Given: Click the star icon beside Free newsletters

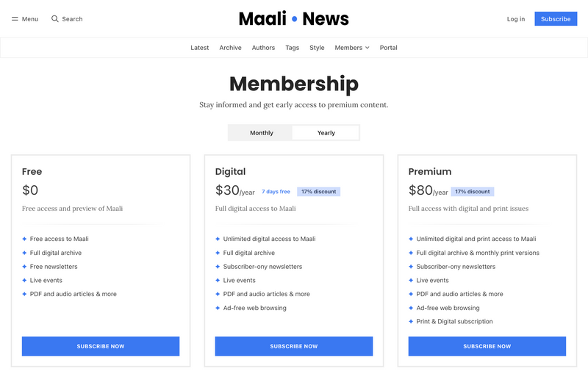Looking at the screenshot, I should point(24,267).
